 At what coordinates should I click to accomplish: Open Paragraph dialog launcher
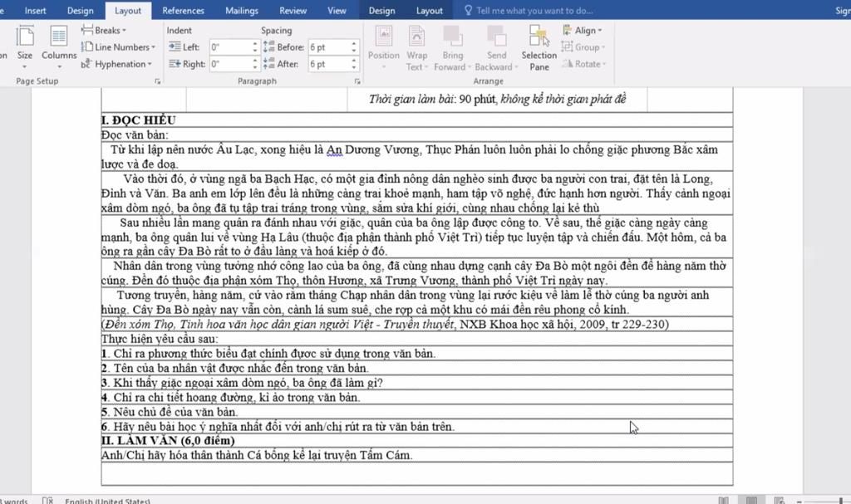pyautogui.click(x=357, y=81)
